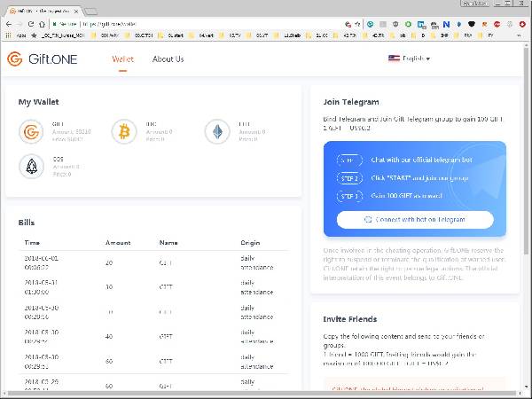Click the Step 3 badge in Telegram card
This screenshot has height=399, width=532.
(349, 196)
